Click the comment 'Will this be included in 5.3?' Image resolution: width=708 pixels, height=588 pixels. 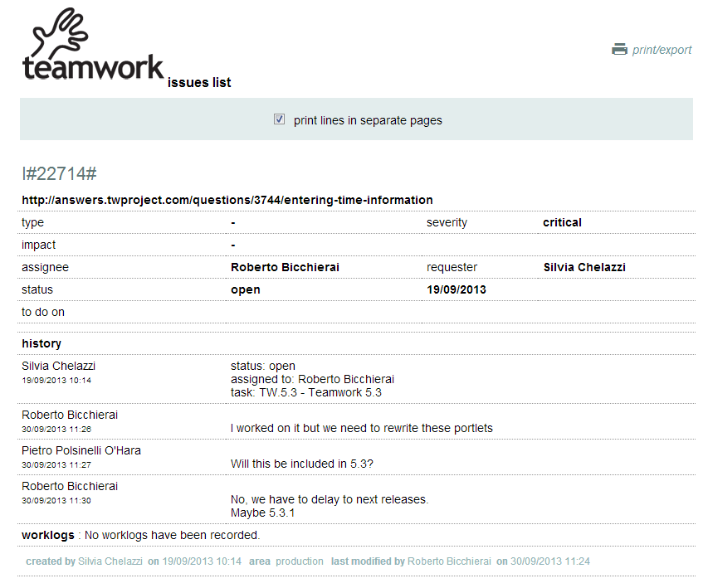pos(302,464)
